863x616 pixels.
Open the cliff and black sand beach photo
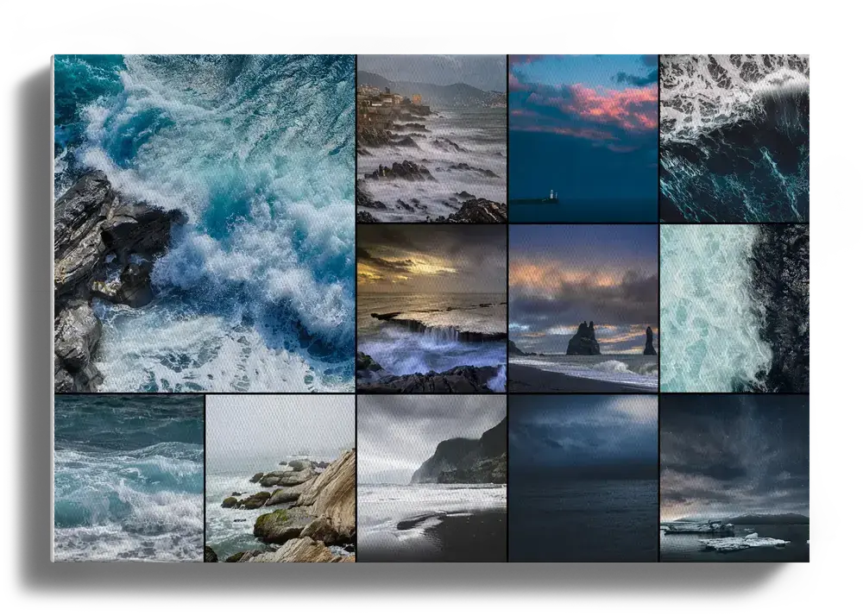[431, 479]
